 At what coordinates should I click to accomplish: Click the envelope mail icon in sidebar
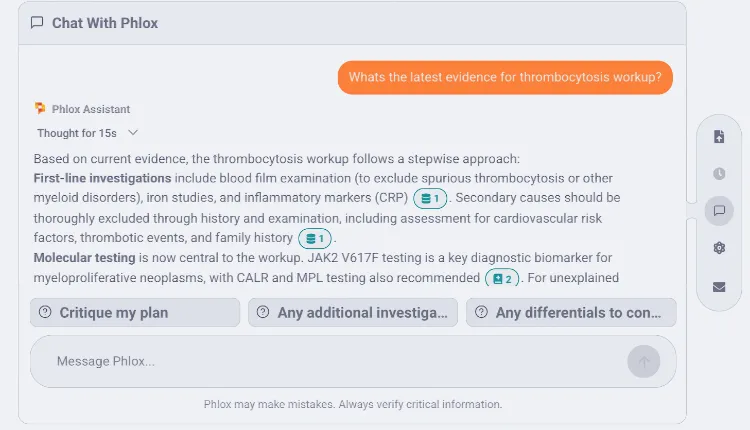719,287
